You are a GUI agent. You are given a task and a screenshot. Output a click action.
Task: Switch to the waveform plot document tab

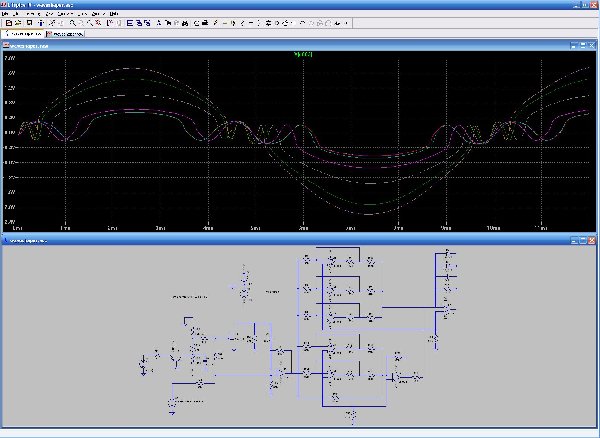[x=64, y=34]
